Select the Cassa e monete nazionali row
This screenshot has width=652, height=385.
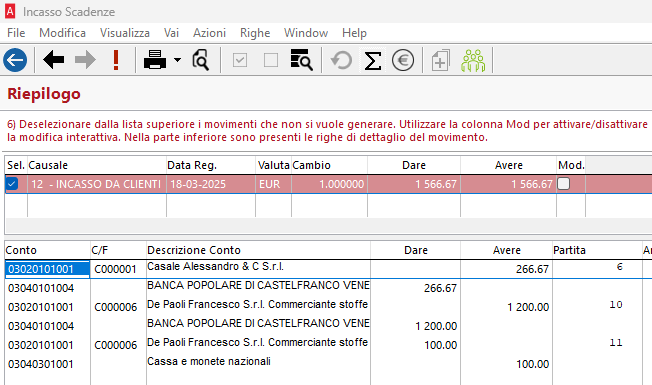point(258,364)
